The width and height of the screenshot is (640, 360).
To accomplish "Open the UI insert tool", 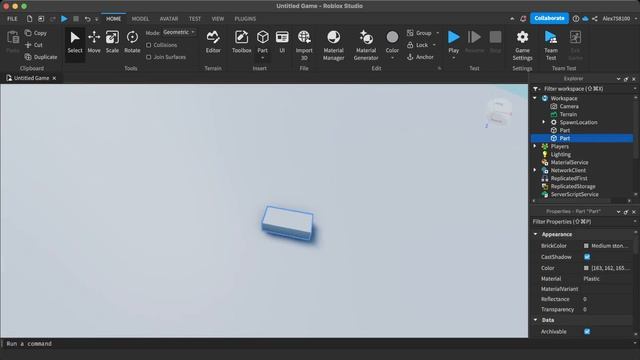I will (282, 42).
